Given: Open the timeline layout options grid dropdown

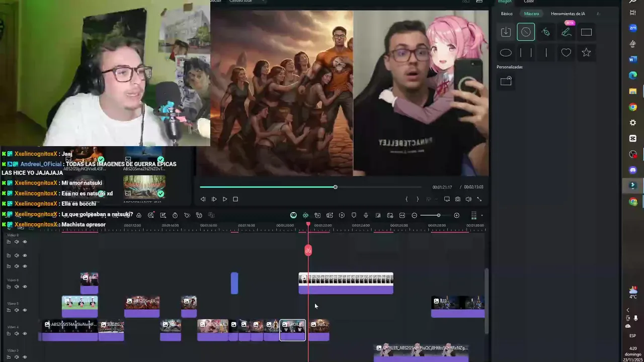Looking at the screenshot, I should tap(474, 215).
